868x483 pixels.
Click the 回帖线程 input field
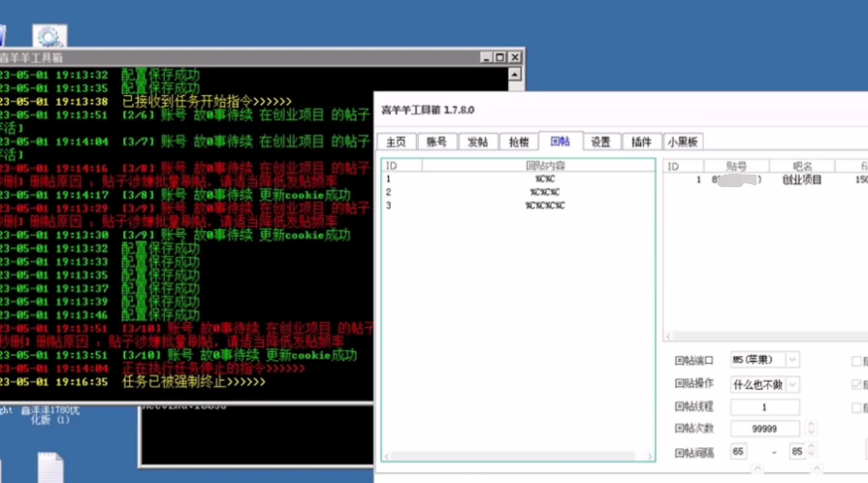click(x=764, y=407)
